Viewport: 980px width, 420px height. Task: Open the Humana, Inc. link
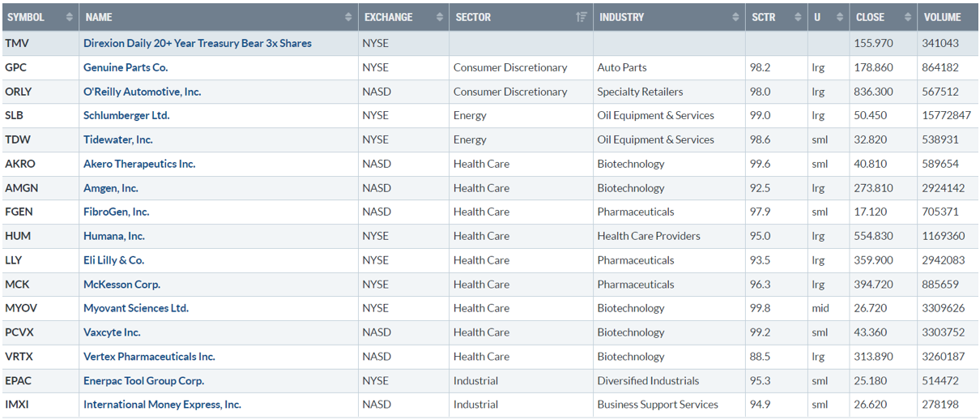click(114, 236)
